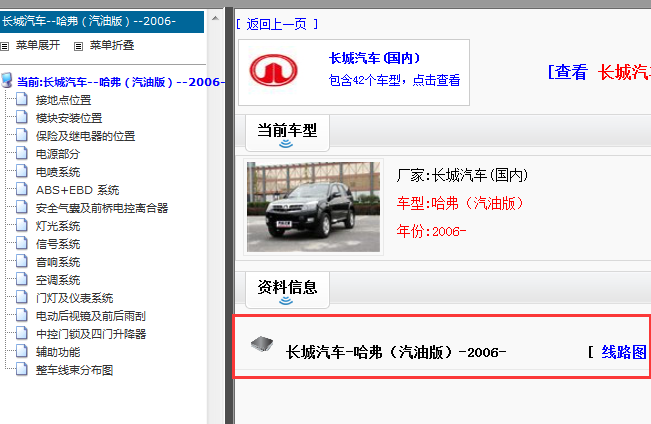Click the page icon beside 音响系统
The width and height of the screenshot is (651, 424).
click(22, 262)
